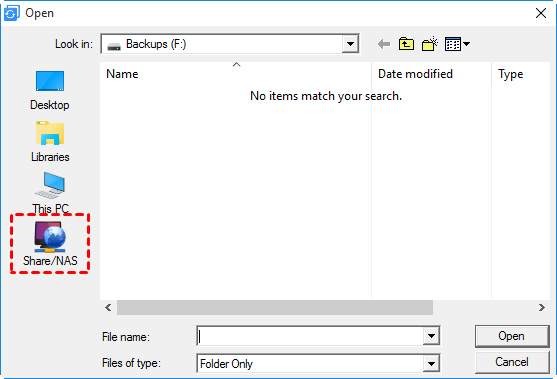Click the Cancel button
The height and width of the screenshot is (379, 557).
click(512, 362)
